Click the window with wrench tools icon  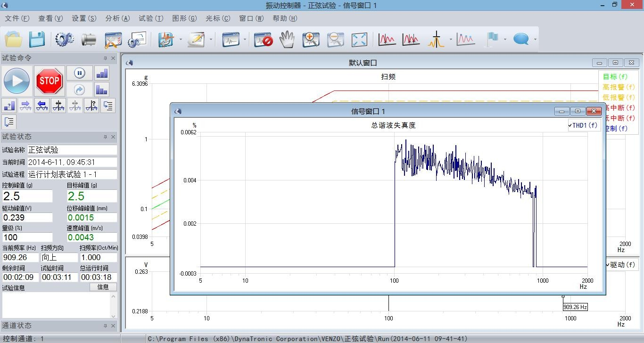[x=113, y=40]
